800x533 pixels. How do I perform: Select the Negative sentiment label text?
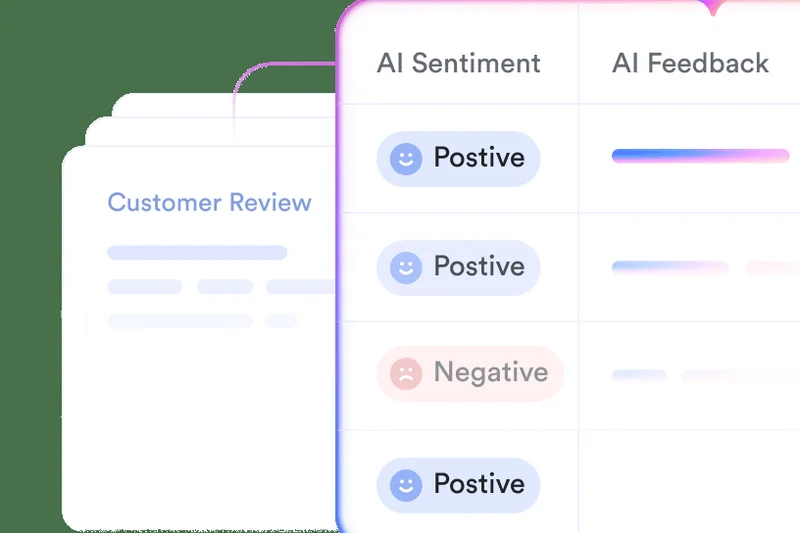tap(490, 373)
